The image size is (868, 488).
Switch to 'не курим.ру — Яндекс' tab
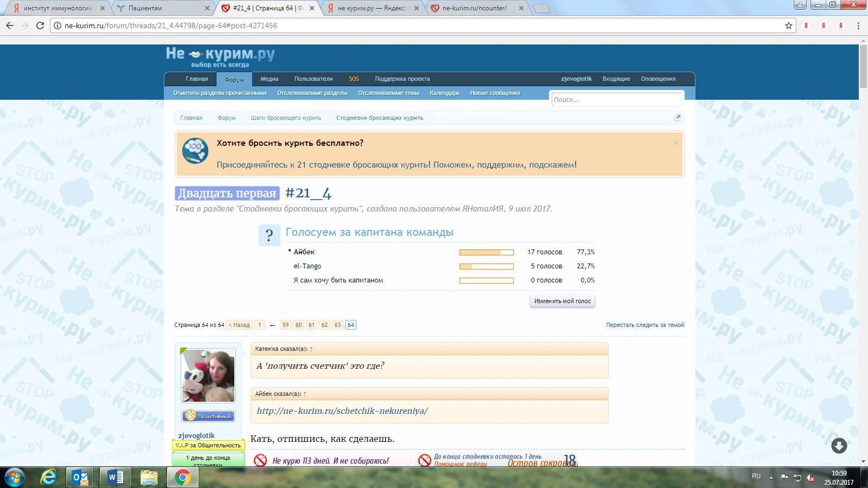pos(372,8)
